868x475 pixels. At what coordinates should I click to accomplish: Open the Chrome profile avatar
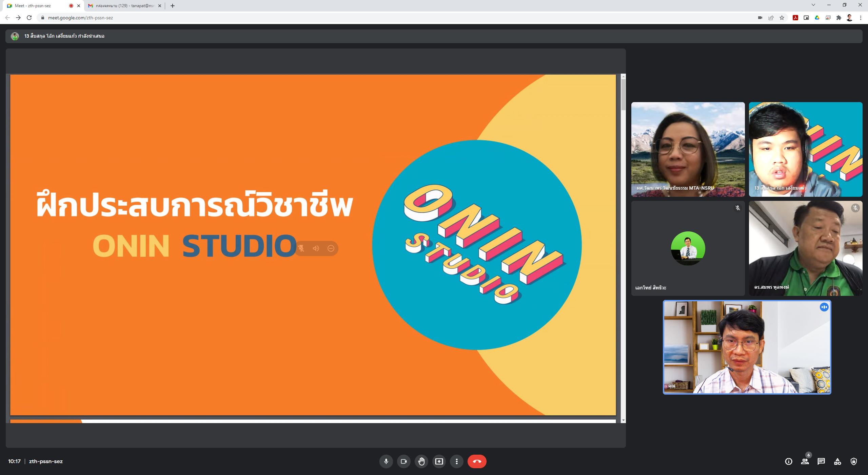[x=850, y=18]
